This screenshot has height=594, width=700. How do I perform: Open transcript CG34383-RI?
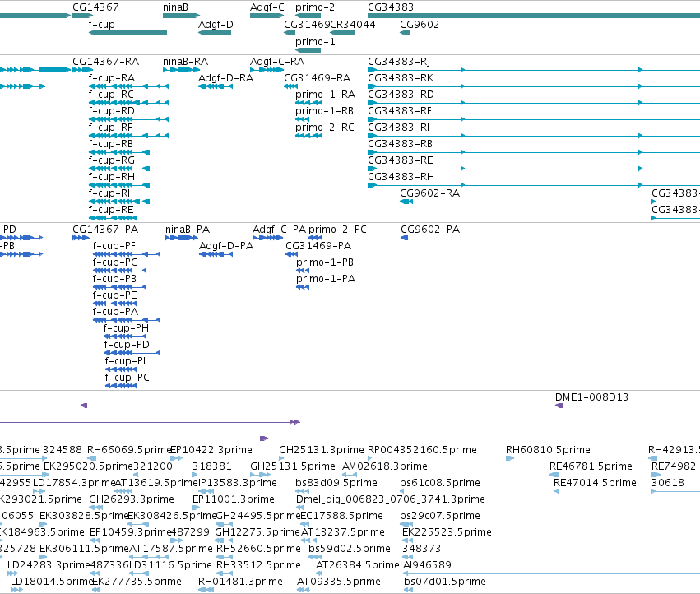398,128
